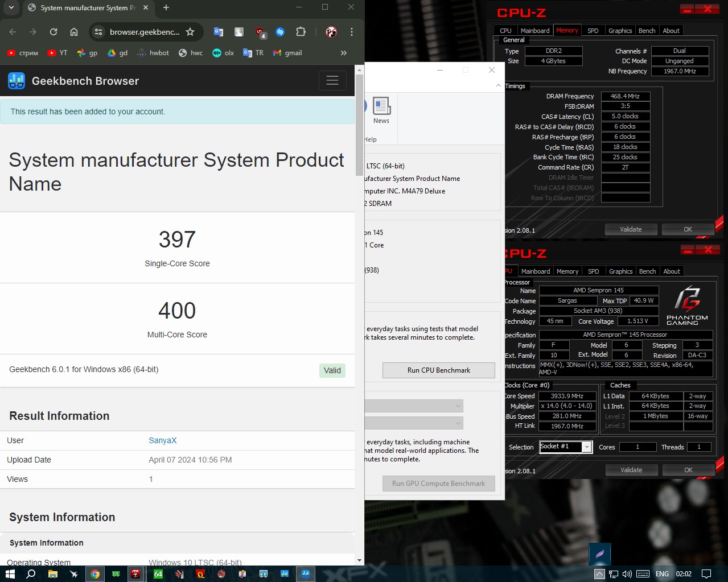728x582 pixels.
Task: Click Validate in the top CPU-Z window
Action: tap(631, 229)
